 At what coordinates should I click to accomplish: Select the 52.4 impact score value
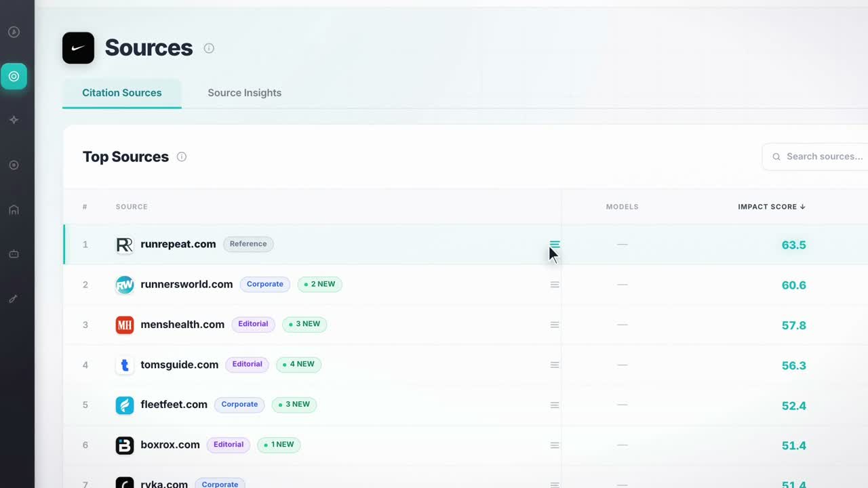[793, 406]
